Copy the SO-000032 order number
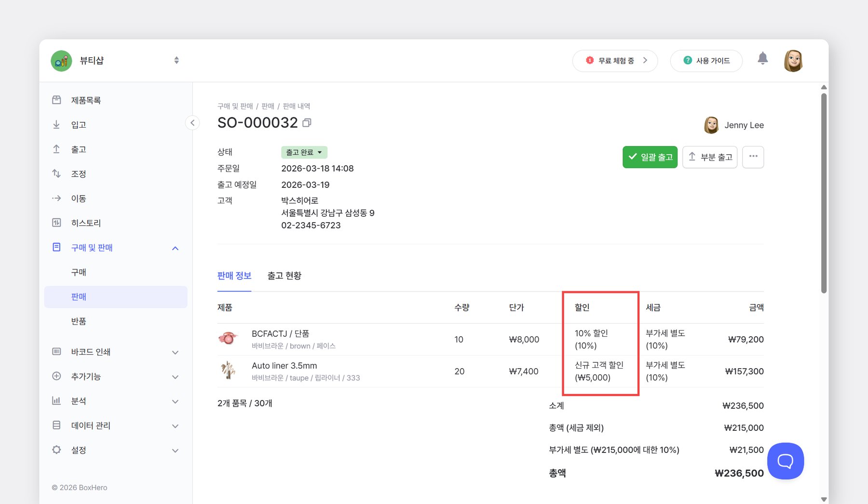The image size is (868, 504). pyautogui.click(x=307, y=123)
